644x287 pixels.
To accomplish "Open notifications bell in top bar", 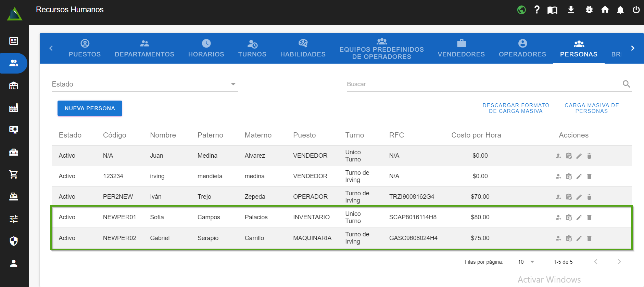I will 620,10.
